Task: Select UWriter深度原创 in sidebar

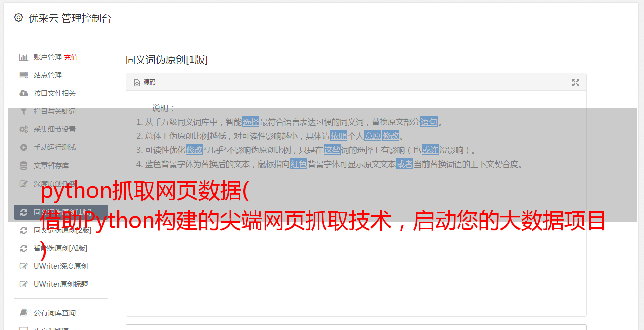Action: 61,266
